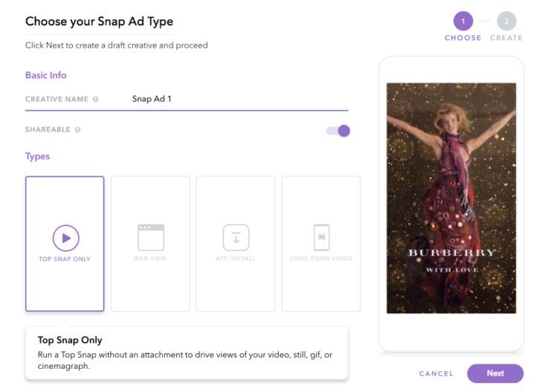542x392 pixels.
Task: Click the Long Form Video label
Action: click(x=321, y=259)
